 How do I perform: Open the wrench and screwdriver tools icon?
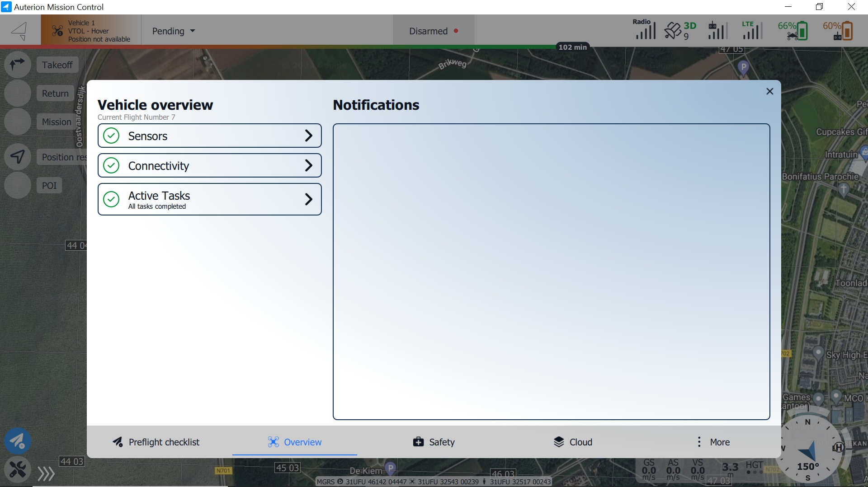18,469
